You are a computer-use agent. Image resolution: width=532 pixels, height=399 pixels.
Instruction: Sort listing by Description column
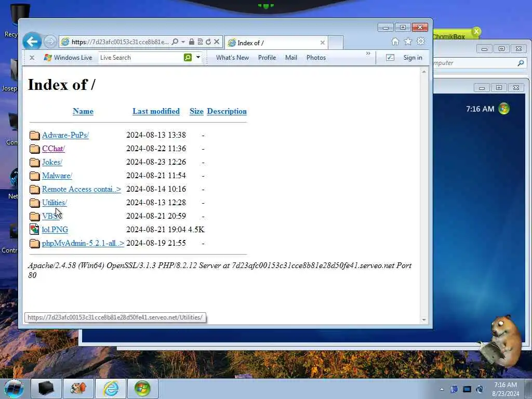227,111
